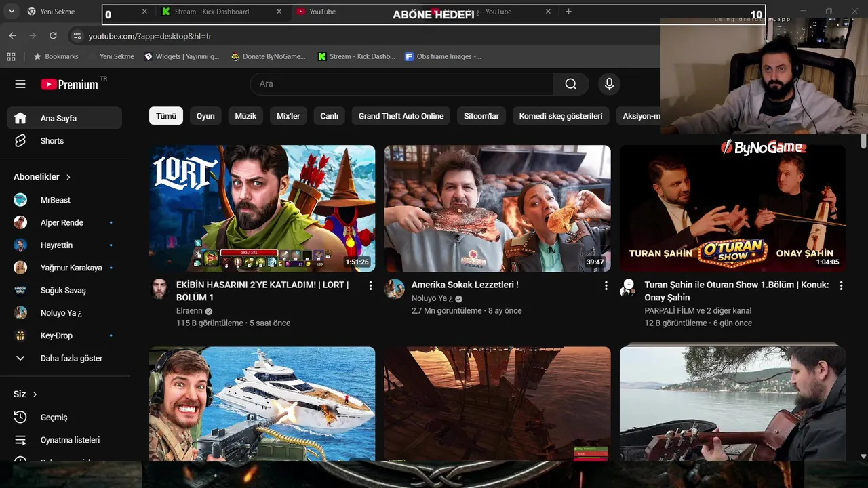The height and width of the screenshot is (488, 868).
Task: Open Bookmarks folder in bookmarks bar
Action: pos(56,56)
